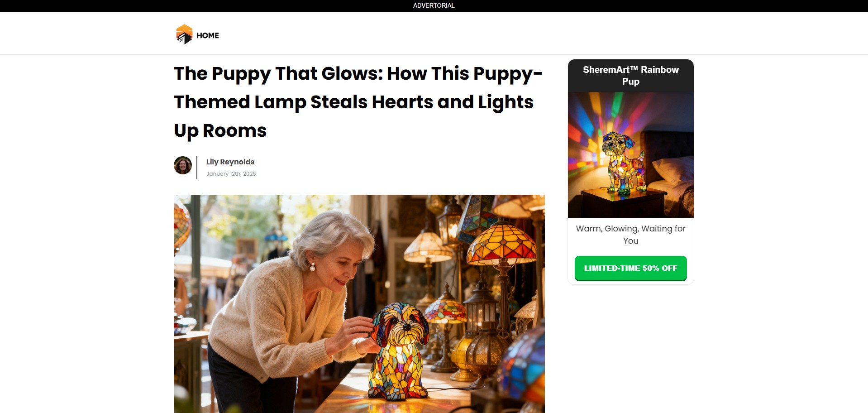Click the ADVERTORIAL label in the top bar

(434, 5)
